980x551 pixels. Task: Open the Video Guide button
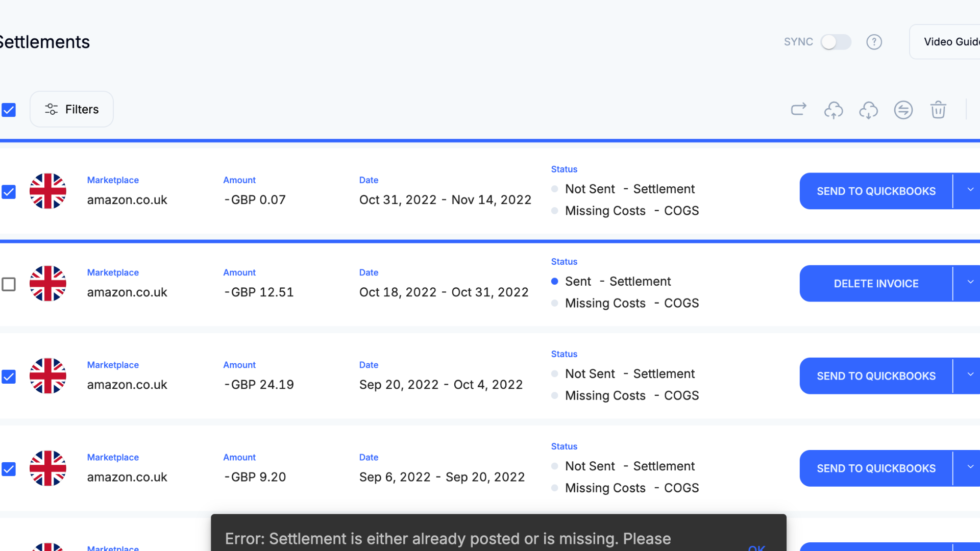pyautogui.click(x=945, y=42)
